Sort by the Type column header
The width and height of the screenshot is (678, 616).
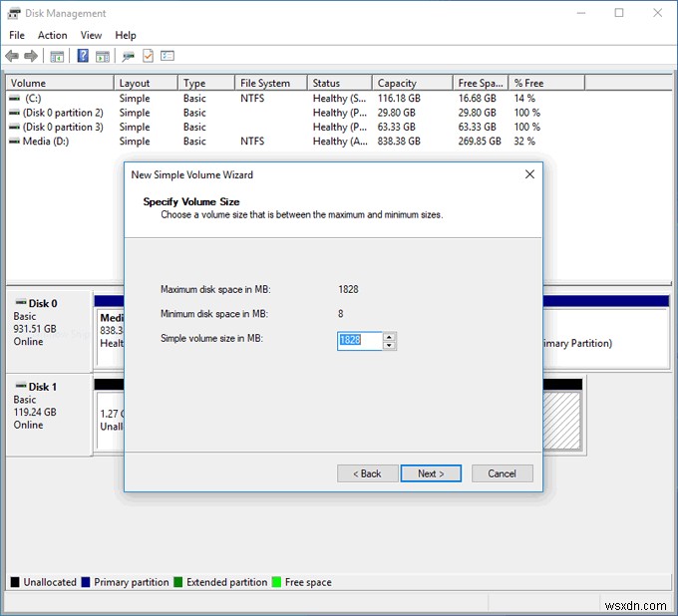click(206, 83)
